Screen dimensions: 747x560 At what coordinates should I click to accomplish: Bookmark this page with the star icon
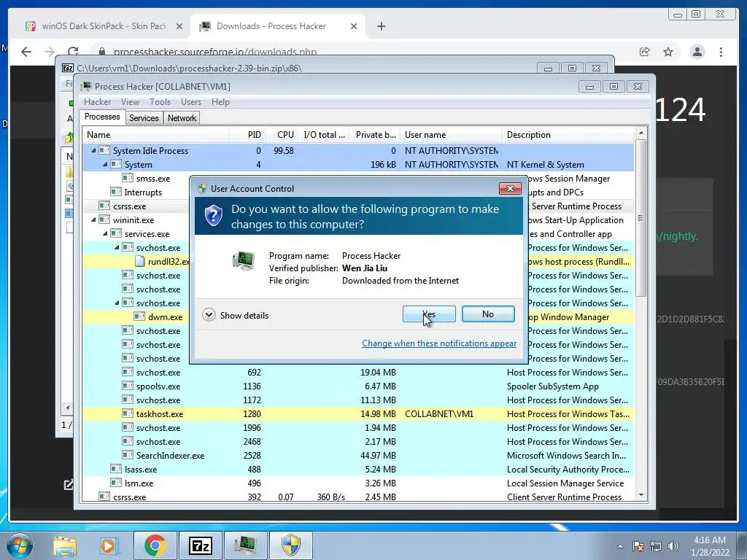click(x=668, y=52)
